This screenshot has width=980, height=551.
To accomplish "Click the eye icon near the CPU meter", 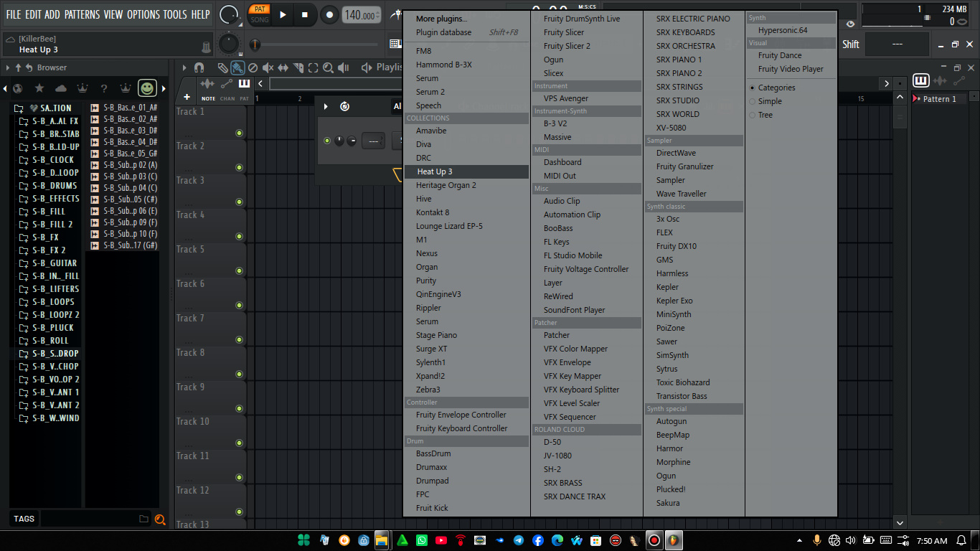I will (851, 24).
